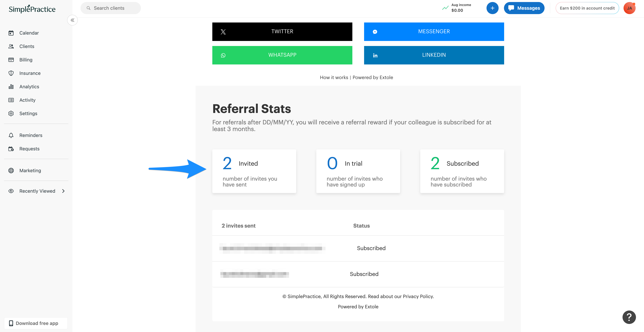
Task: Open the Reminders label in the sidebar
Action: pos(31,135)
